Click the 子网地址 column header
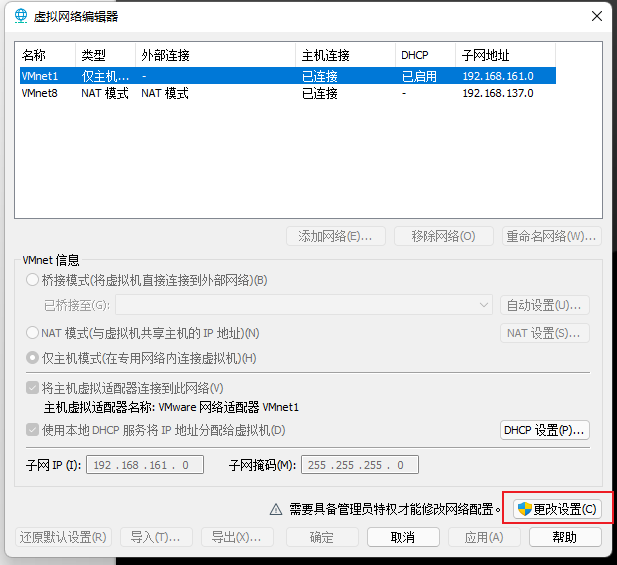The image size is (617, 565). pyautogui.click(x=505, y=55)
